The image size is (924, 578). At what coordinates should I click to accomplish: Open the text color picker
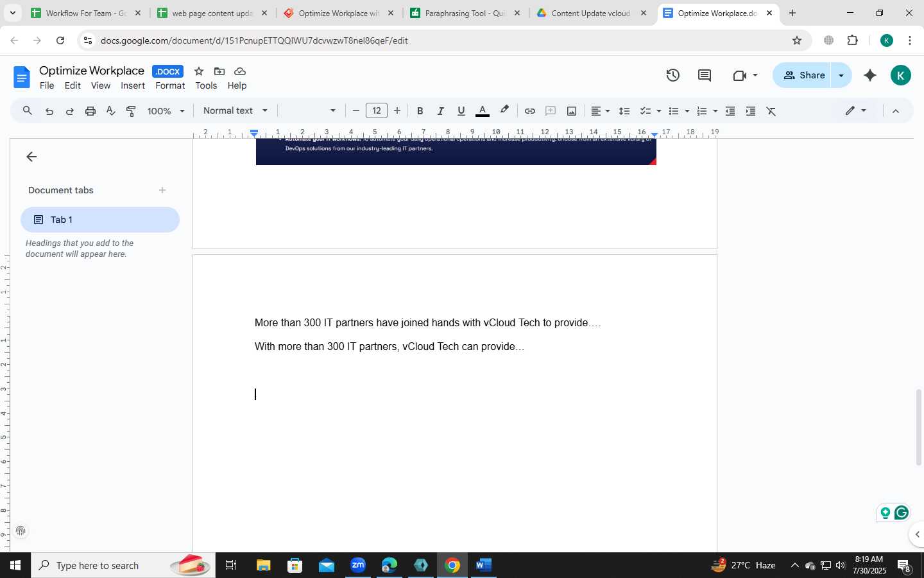[483, 111]
